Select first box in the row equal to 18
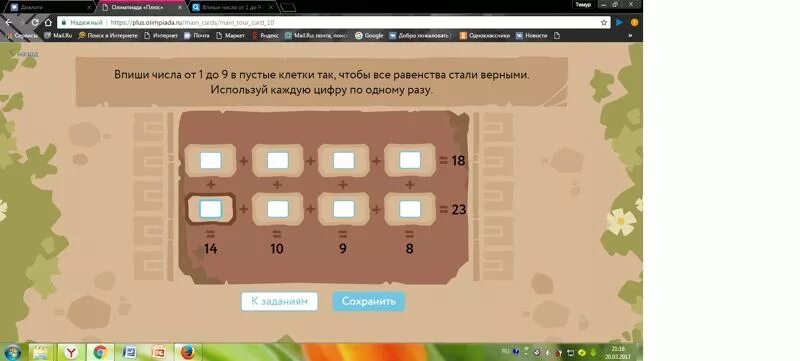Screen dimensions: 800x361 tap(210, 161)
